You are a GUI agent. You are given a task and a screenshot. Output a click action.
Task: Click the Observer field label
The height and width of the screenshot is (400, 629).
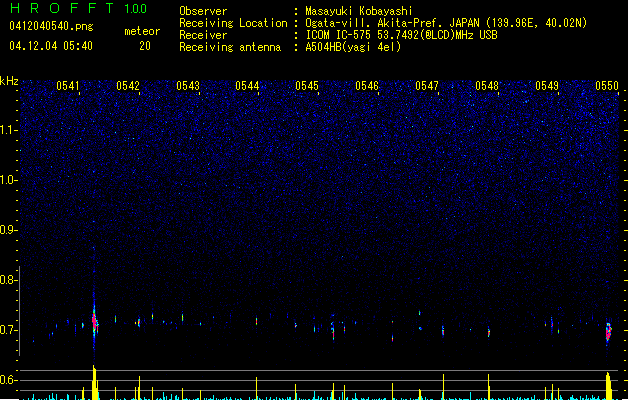(x=203, y=11)
